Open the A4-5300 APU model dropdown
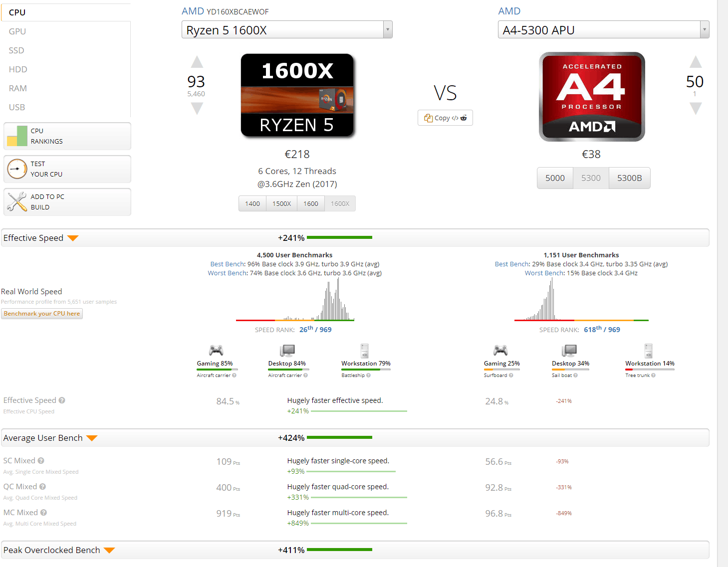 point(603,30)
